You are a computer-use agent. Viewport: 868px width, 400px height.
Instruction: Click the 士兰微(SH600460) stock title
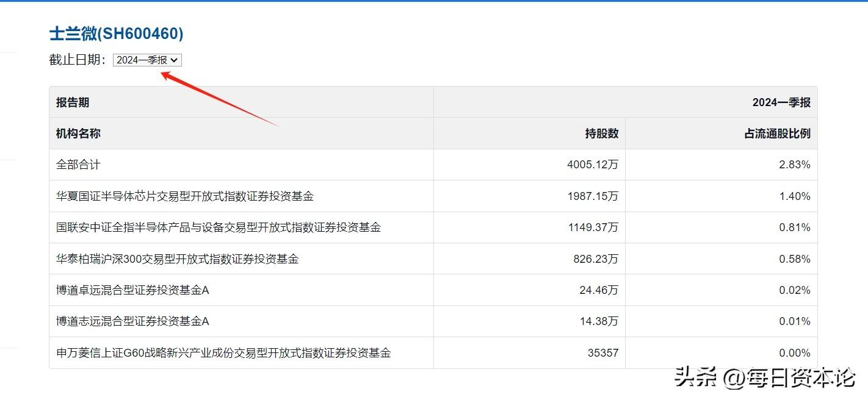(x=116, y=34)
